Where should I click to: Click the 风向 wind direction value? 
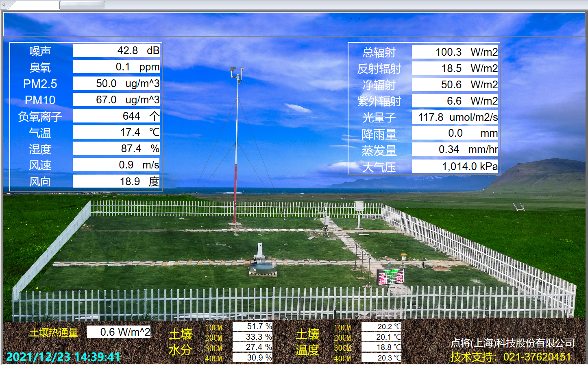pos(116,181)
